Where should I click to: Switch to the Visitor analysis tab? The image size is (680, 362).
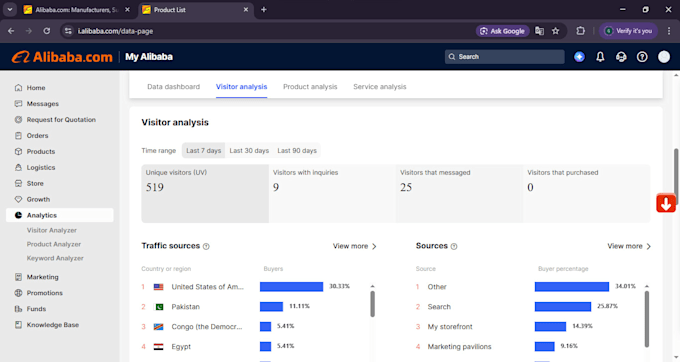point(242,87)
